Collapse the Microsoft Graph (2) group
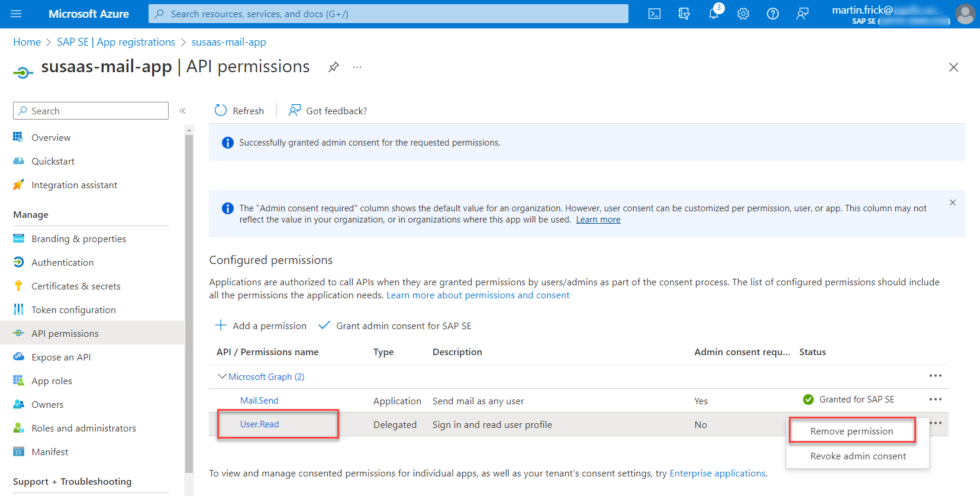Viewport: 980px width, 496px height. point(222,376)
